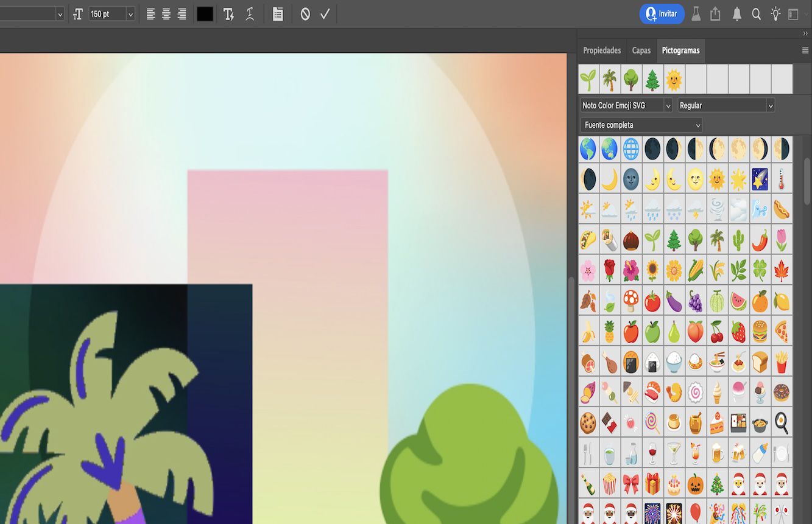Center align the text
Viewport: 812px width, 524px height.
pos(166,13)
